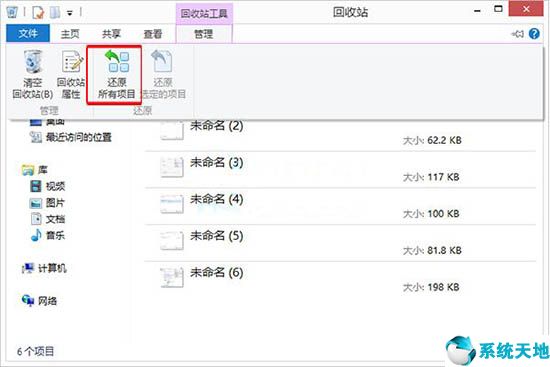550x367 pixels.
Task: Click thumbnail of 未命名 (3)
Action: pyautogui.click(x=172, y=167)
